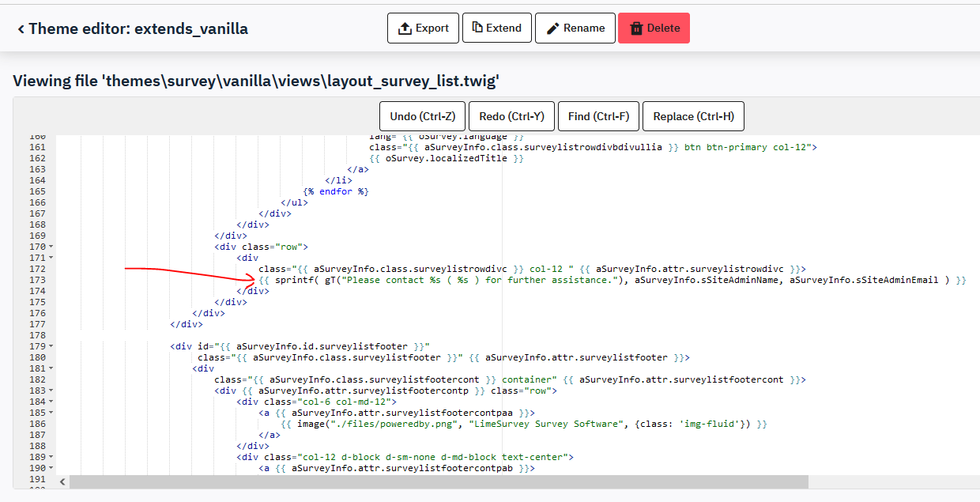Fold the code block at line 183

click(x=51, y=391)
